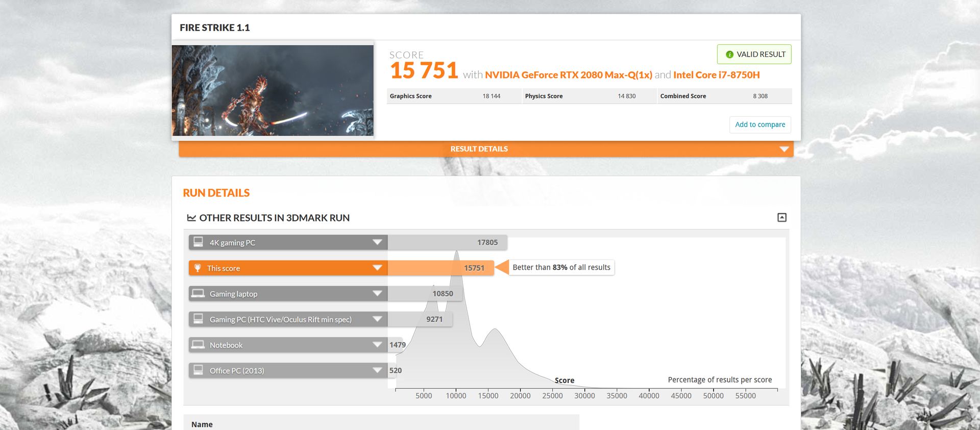Click the Physics Score value 14 830

point(627,96)
